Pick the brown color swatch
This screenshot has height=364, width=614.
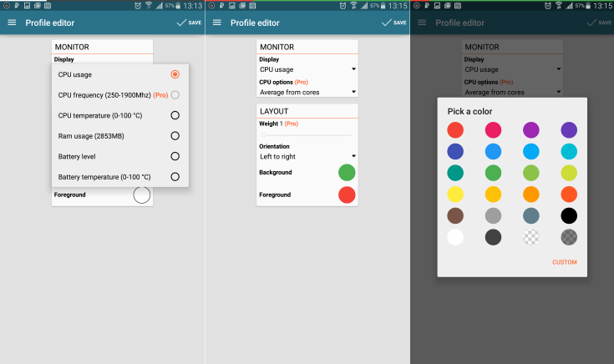pyautogui.click(x=455, y=215)
